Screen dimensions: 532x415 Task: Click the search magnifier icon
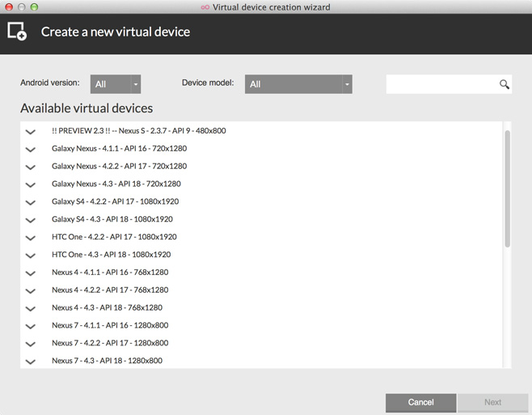tap(505, 84)
